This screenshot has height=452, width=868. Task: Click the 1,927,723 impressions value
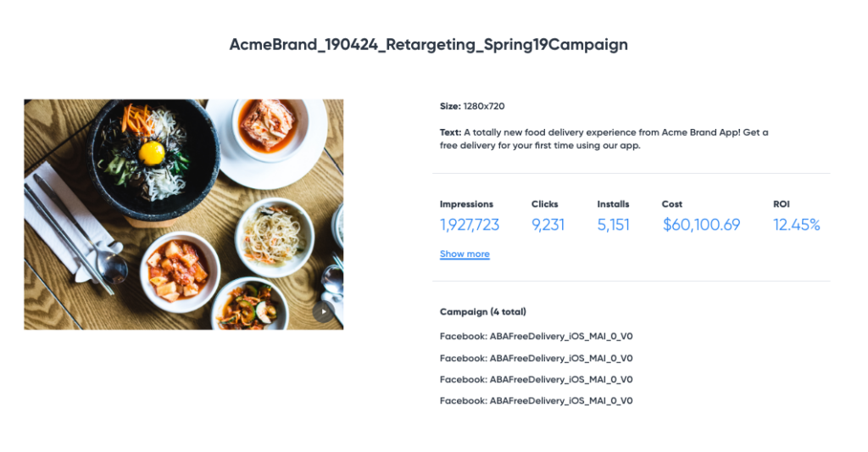(470, 225)
